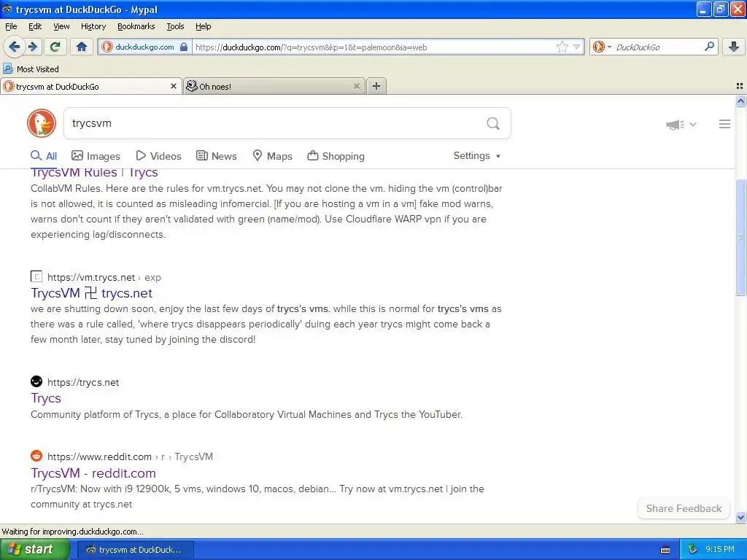Open the megaphone spread menu
Viewport: 747px width, 560px height.
681,124
